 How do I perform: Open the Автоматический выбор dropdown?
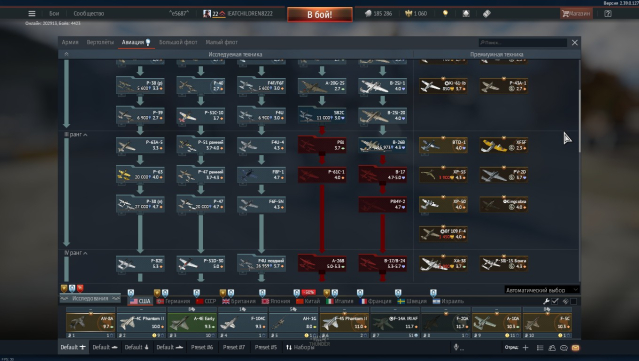tap(542, 290)
